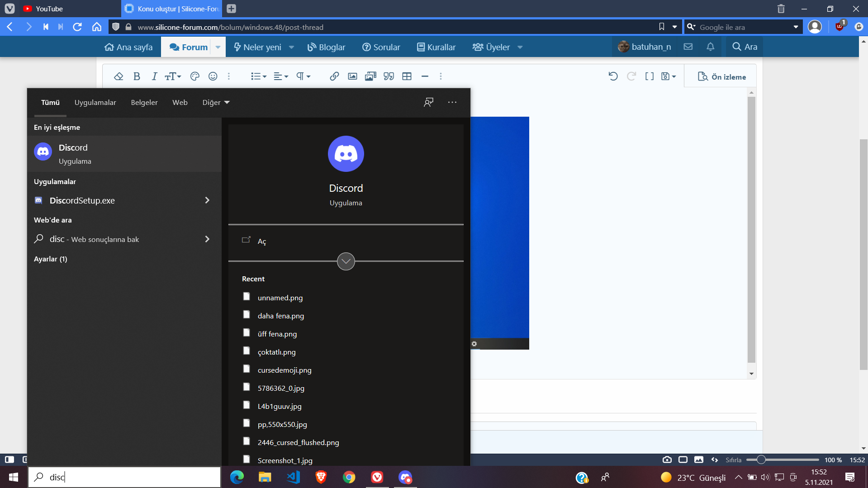Expand Discord actions with the down chevron
This screenshot has height=488, width=868.
(346, 261)
